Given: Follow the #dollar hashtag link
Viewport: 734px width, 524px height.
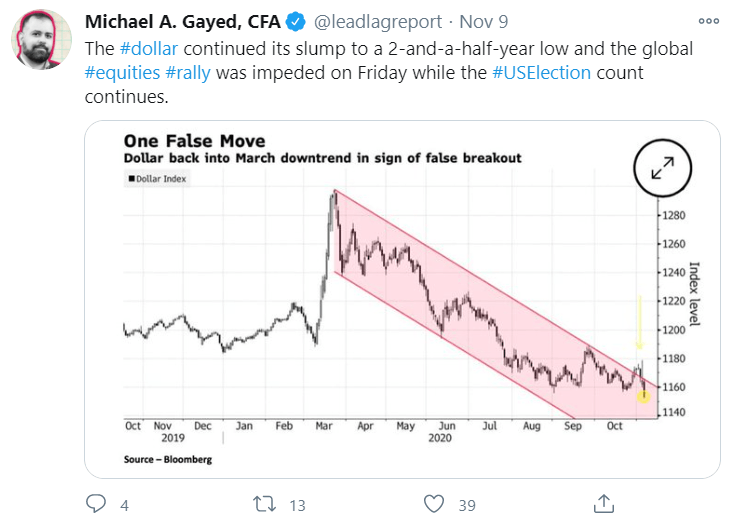Looking at the screenshot, I should [x=151, y=48].
